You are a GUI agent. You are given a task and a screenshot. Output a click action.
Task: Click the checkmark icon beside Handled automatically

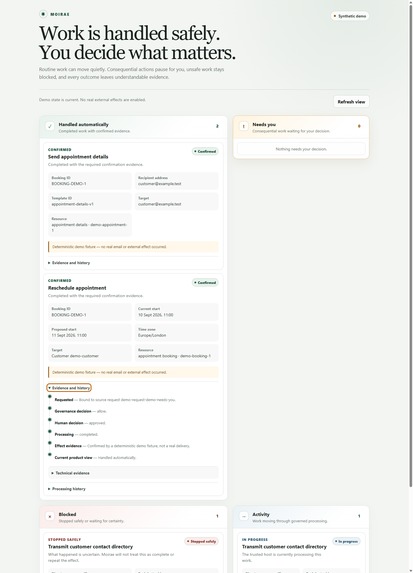pos(50,126)
